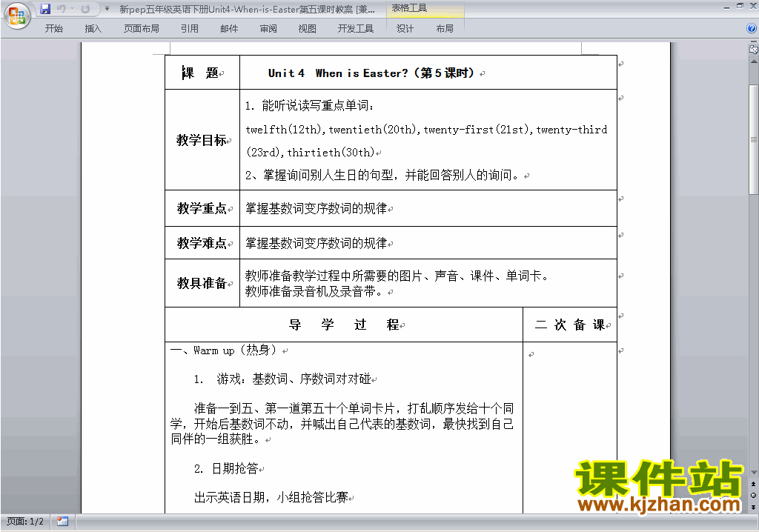
Task: Open the 开始 ribbon tab
Action: [x=53, y=29]
